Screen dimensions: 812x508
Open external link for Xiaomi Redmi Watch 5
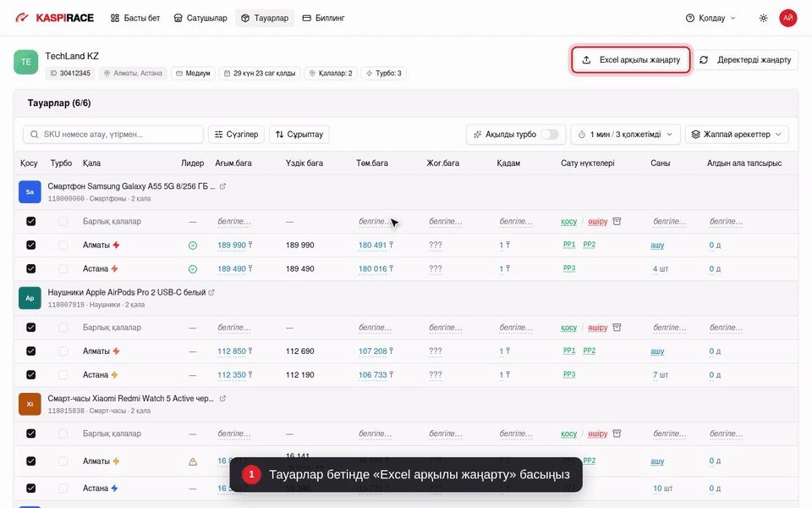click(222, 399)
